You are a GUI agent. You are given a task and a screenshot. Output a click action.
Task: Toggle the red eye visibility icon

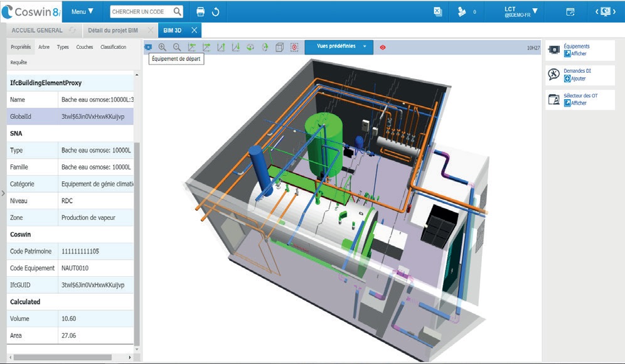tap(383, 46)
